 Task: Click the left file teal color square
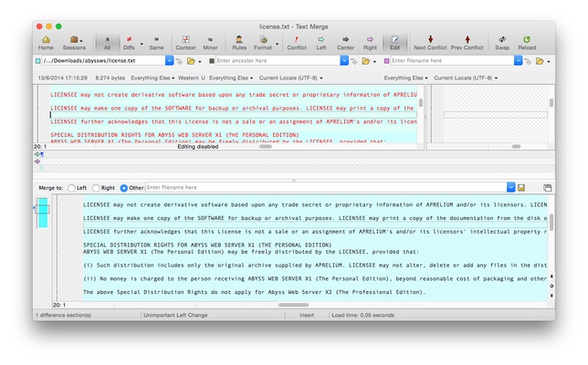click(x=37, y=61)
